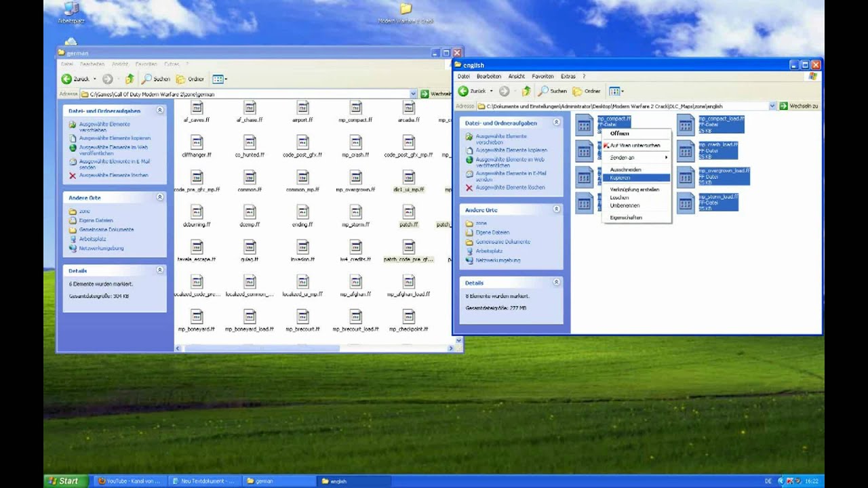Image resolution: width=868 pixels, height=488 pixels.
Task: Collapse Details panel in english window
Action: (556, 282)
